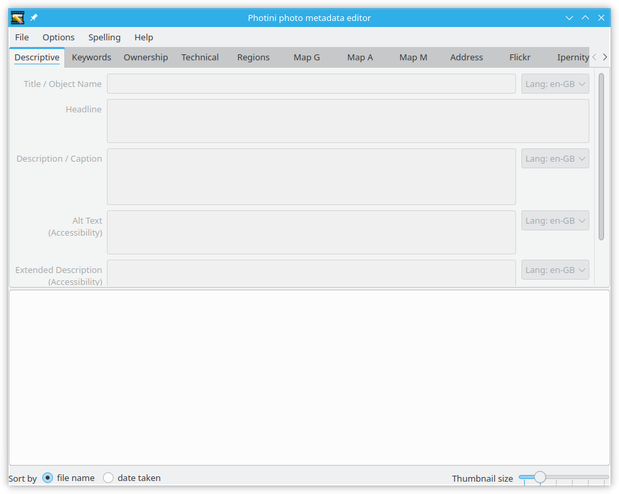Open the Help menu
Screen dimensions: 619x494
(144, 37)
